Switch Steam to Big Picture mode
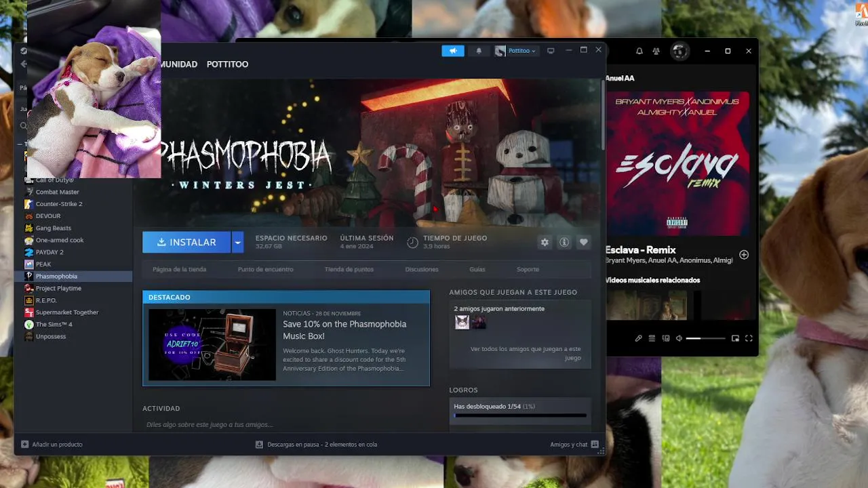 (551, 51)
